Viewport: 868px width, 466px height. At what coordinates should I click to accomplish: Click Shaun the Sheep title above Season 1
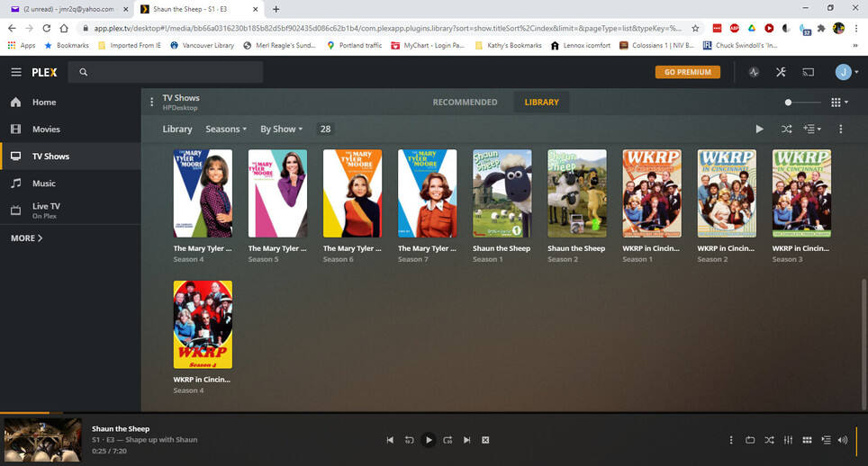[502, 248]
